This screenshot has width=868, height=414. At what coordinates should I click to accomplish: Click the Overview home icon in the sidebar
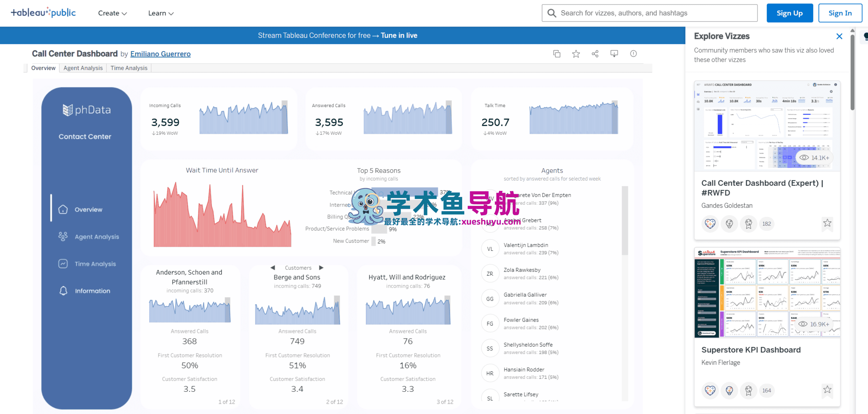(63, 209)
